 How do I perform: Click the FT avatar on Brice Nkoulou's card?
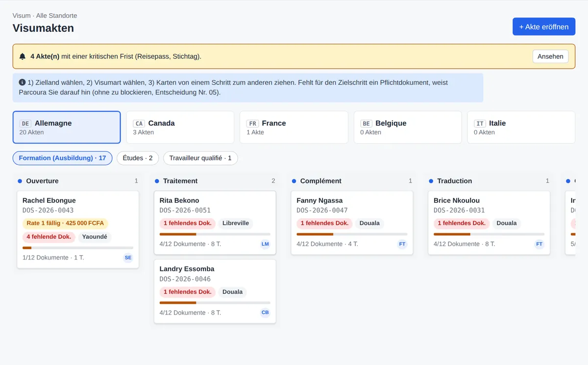tap(539, 244)
